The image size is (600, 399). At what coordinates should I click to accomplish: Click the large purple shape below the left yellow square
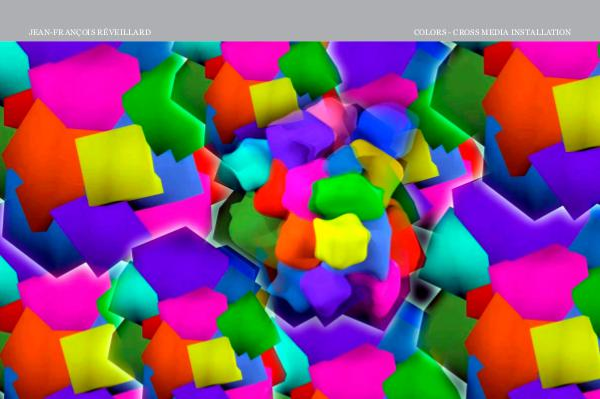pos(100,233)
